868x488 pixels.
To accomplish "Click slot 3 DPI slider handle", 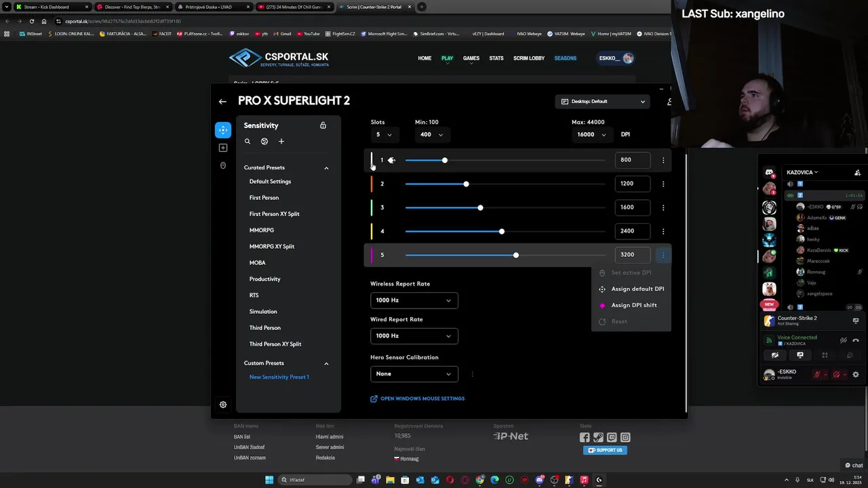I will coord(480,207).
